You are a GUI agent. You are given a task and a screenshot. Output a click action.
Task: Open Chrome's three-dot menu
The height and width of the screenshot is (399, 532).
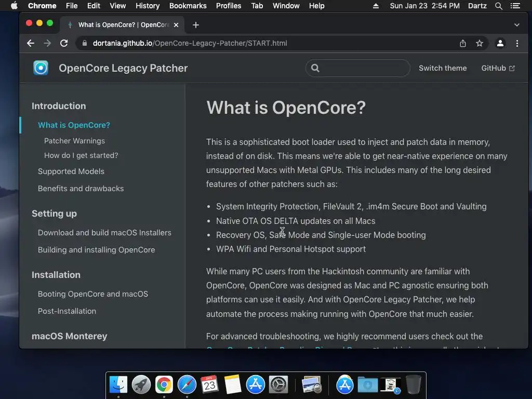point(517,43)
